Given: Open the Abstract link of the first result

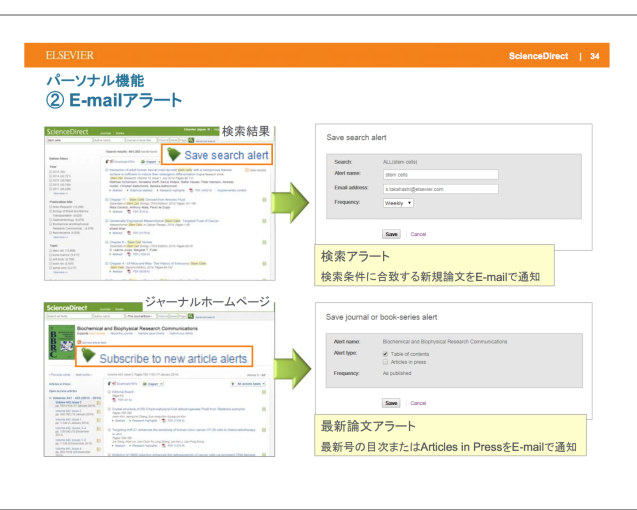Looking at the screenshot, I should (x=117, y=190).
